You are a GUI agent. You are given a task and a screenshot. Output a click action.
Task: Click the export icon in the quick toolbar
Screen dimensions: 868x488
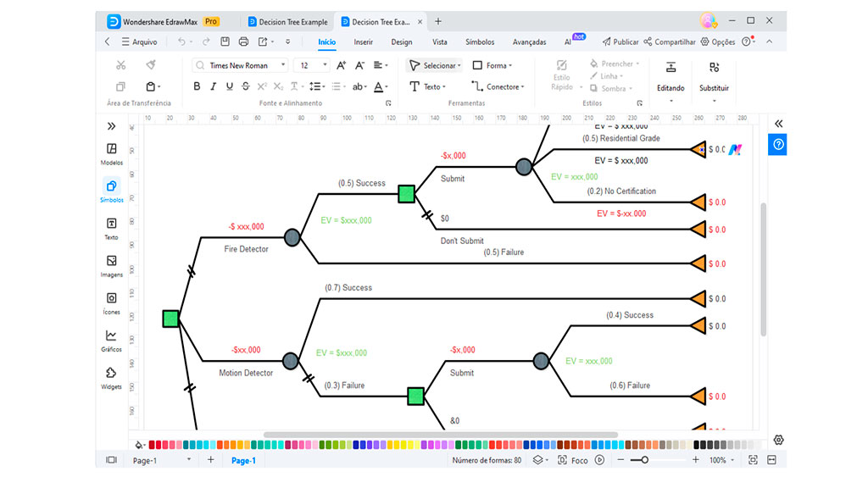coord(263,42)
